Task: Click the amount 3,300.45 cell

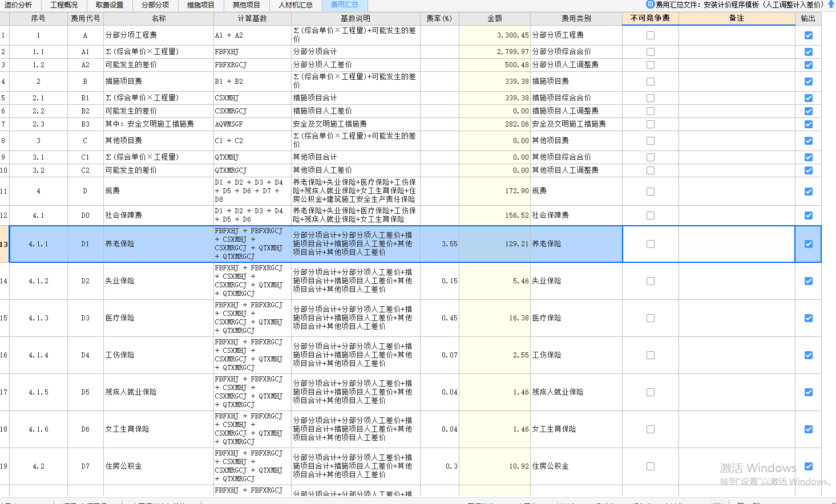Action: [495, 35]
